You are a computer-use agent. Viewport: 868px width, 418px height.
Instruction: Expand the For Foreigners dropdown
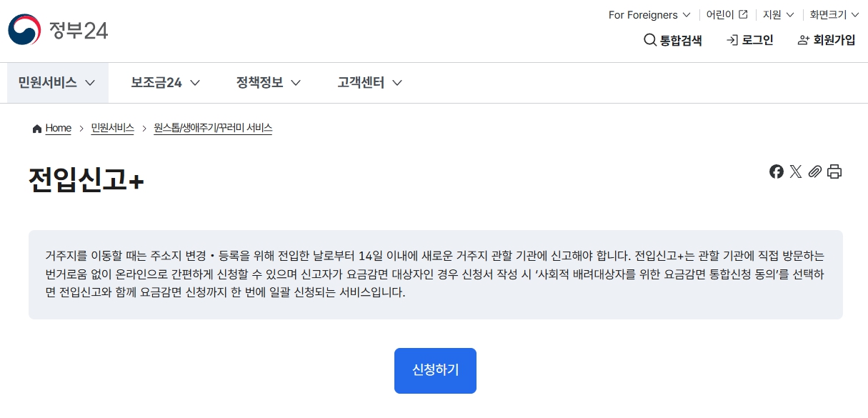point(648,14)
